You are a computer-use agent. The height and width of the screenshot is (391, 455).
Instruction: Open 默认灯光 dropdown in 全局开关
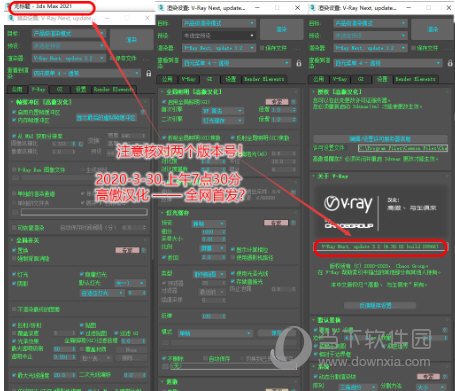click(130, 283)
